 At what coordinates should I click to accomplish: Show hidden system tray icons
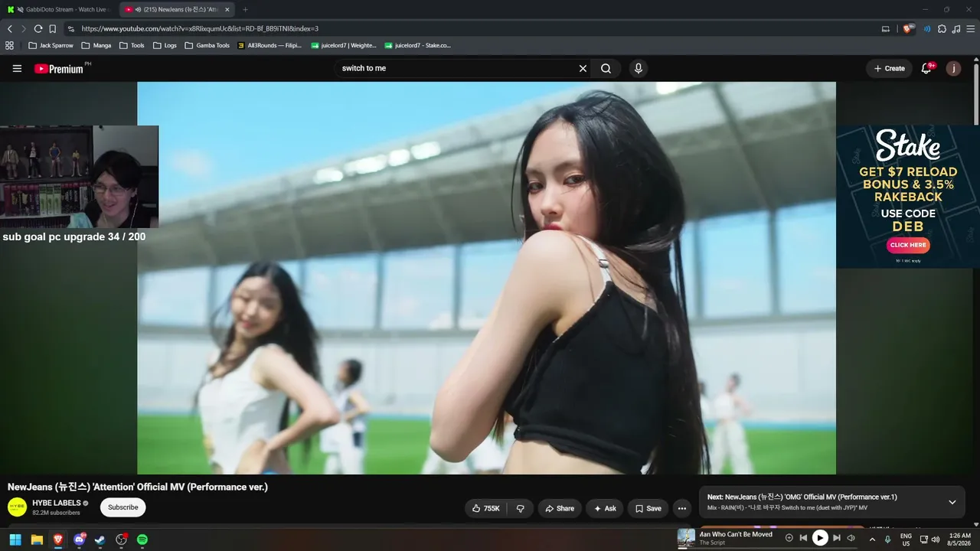(x=872, y=540)
